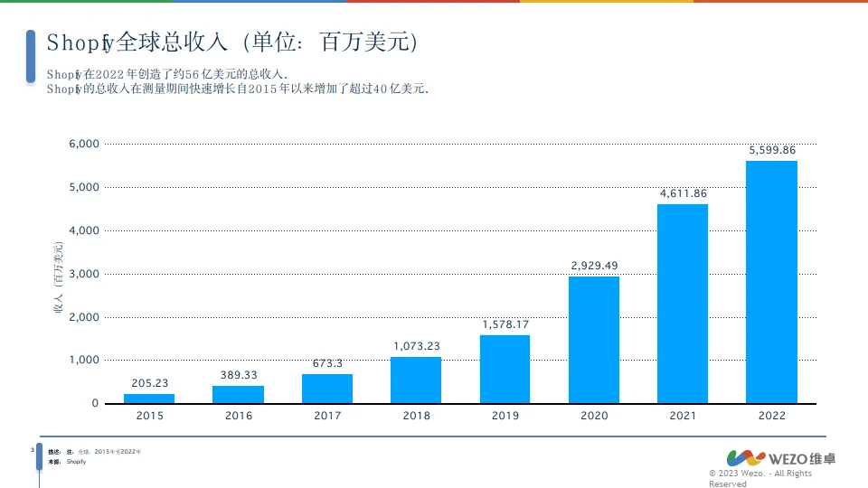The height and width of the screenshot is (488, 868).
Task: Select the 2022 revenue bar
Action: point(771,282)
